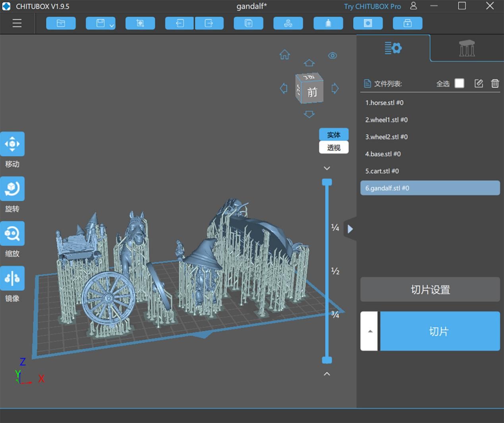Open the save dropdown arrow

(x=112, y=25)
